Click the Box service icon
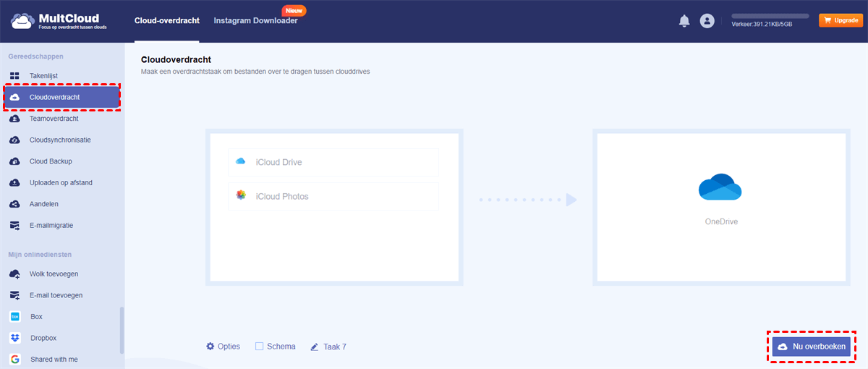This screenshot has height=369, width=868. coord(14,317)
